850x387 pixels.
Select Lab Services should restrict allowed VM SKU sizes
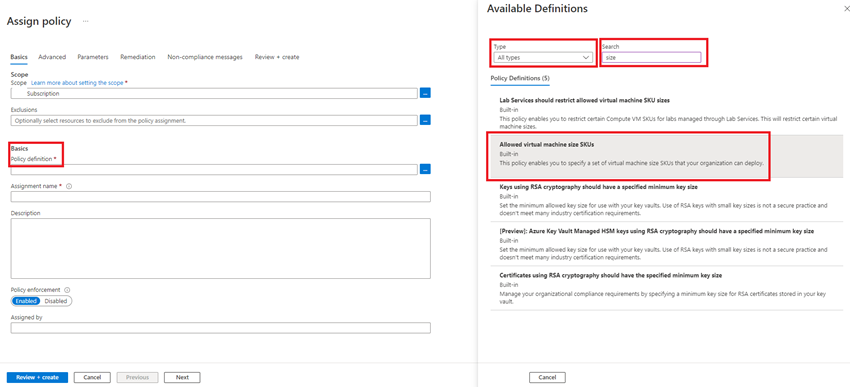tap(667, 113)
